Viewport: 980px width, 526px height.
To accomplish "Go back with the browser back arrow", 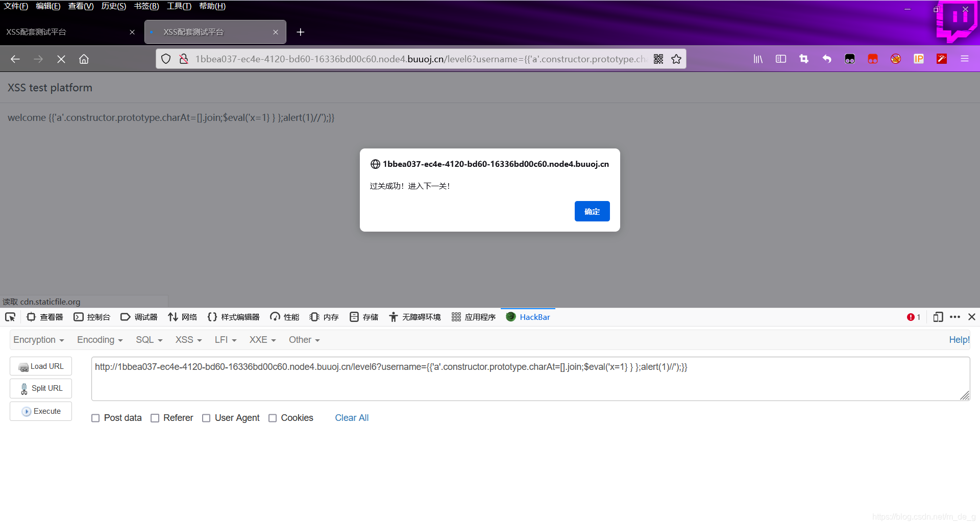I will coord(15,59).
